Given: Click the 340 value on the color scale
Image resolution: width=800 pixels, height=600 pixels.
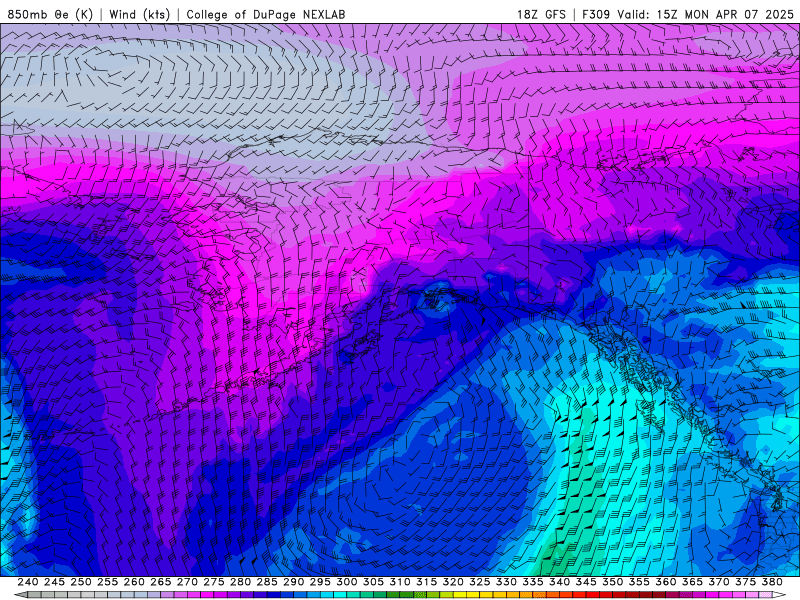Looking at the screenshot, I should click(x=559, y=582).
